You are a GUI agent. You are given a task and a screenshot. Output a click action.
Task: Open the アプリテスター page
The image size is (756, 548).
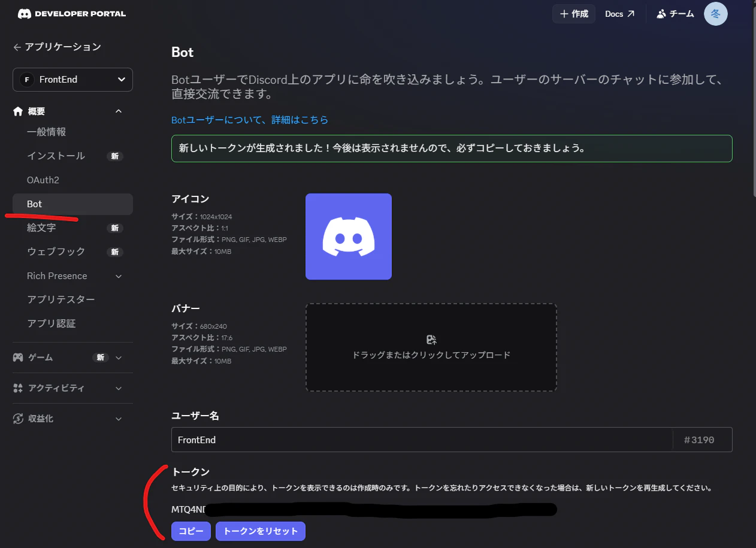[x=61, y=299]
